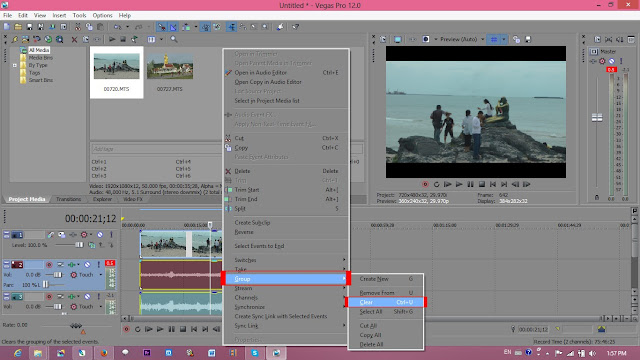Image resolution: width=640 pixels, height=360 pixels.
Task: Open Touch automation dropdown on track 3
Action: (x=100, y=306)
